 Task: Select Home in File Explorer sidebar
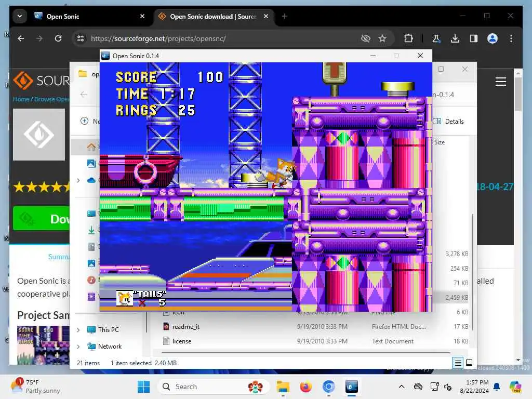tap(91, 147)
